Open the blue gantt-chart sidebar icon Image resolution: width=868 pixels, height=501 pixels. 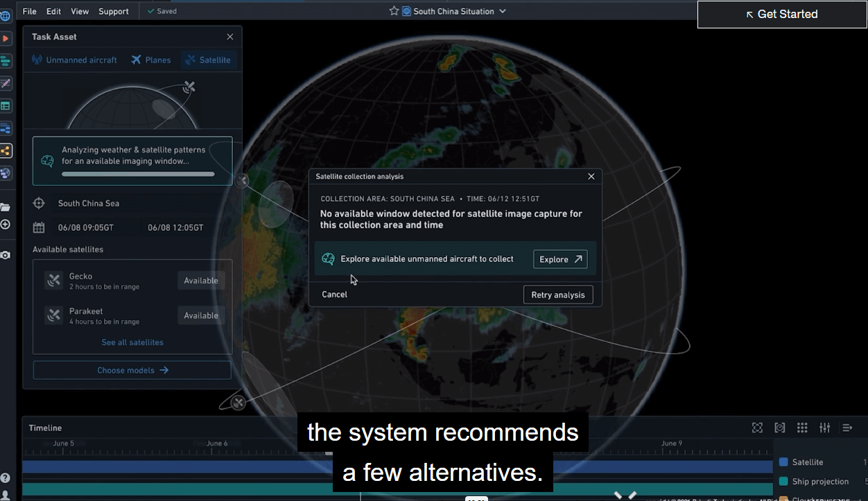[x=6, y=128]
